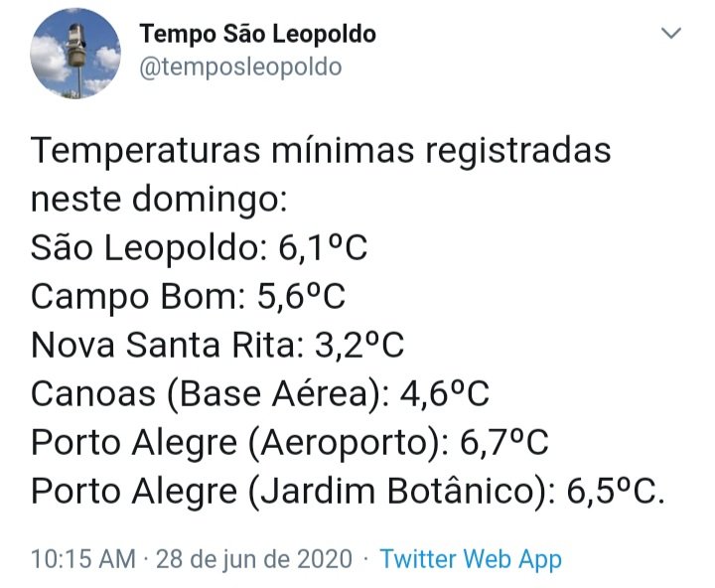Image resolution: width=715 pixels, height=588 pixels.
Task: Click the 'Nova Santa Rita' city name
Action: pos(163,346)
